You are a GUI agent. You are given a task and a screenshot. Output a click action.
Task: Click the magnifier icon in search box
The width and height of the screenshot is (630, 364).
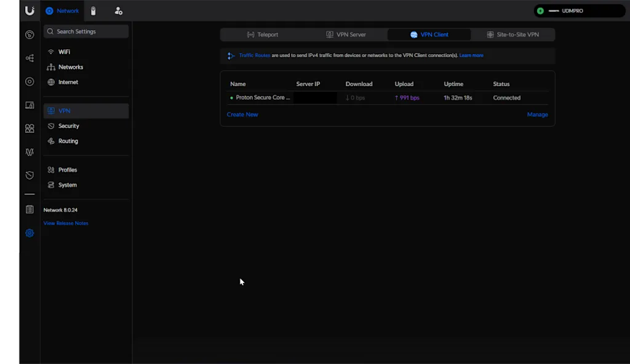click(x=50, y=31)
